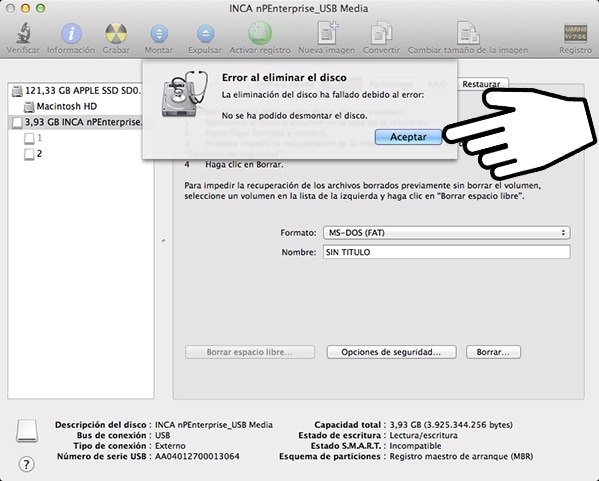Viewport: 599px width, 481px height.
Task: Click the Convertir toolbar icon
Action: (x=381, y=33)
